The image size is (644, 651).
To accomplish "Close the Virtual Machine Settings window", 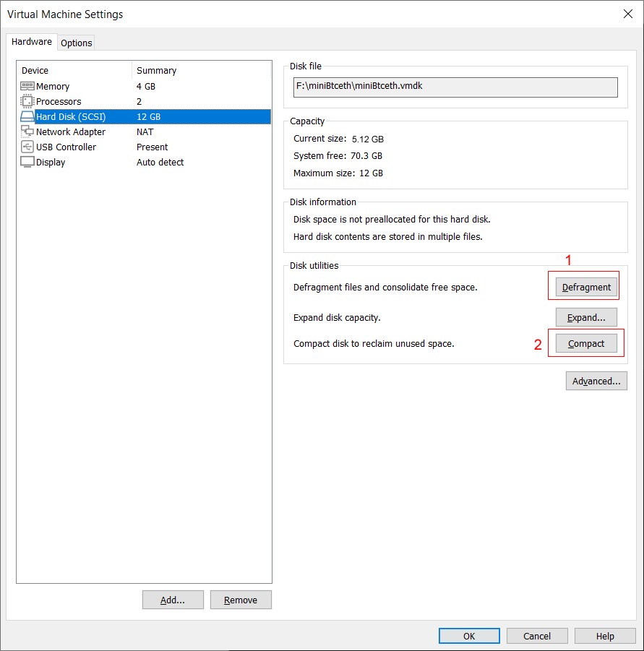I will pyautogui.click(x=627, y=14).
